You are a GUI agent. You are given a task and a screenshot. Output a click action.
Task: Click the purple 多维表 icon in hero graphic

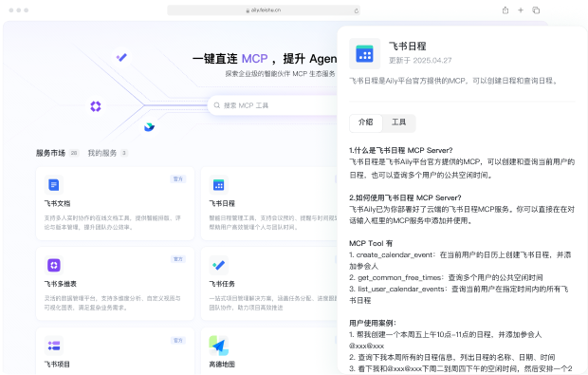tap(96, 106)
